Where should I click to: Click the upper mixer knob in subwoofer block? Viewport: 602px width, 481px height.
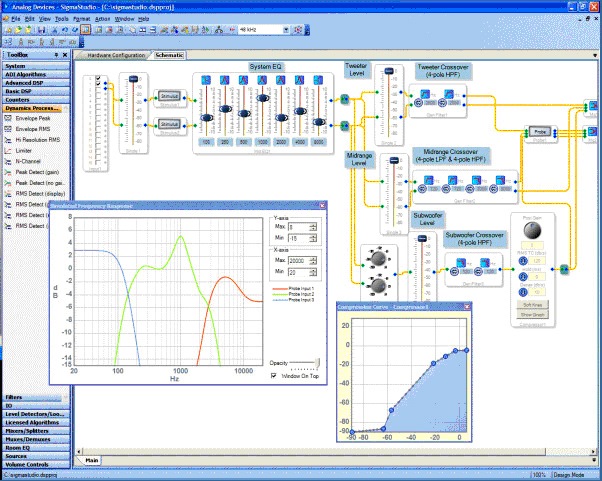[x=378, y=258]
